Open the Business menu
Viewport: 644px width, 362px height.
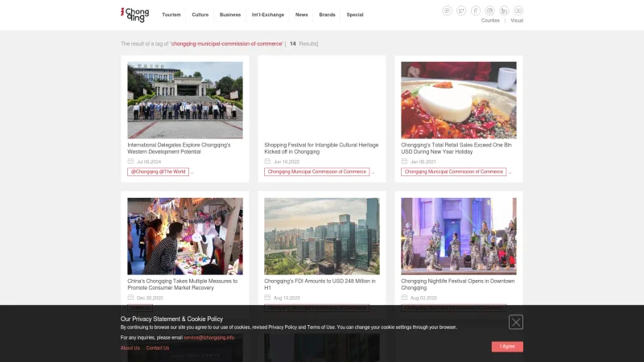pos(230,14)
